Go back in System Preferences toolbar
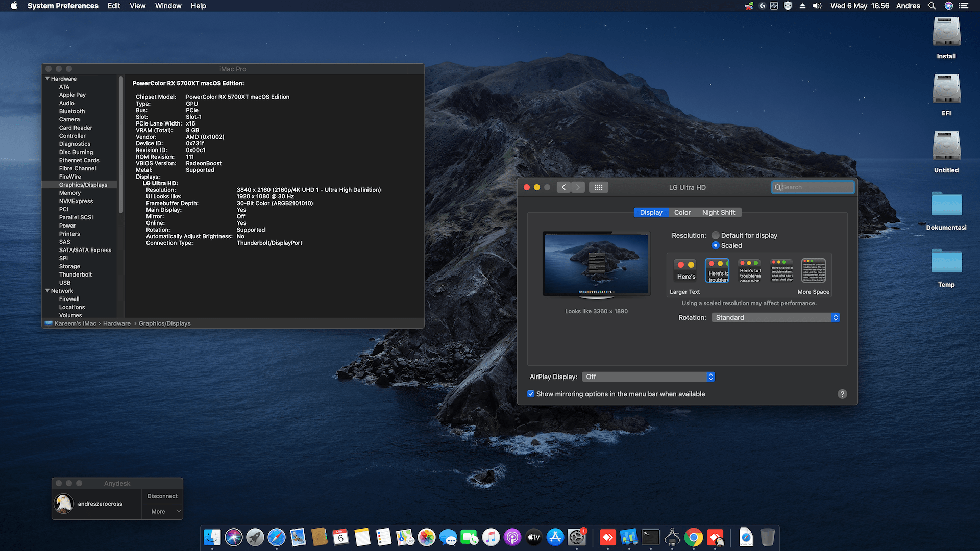 pyautogui.click(x=563, y=187)
